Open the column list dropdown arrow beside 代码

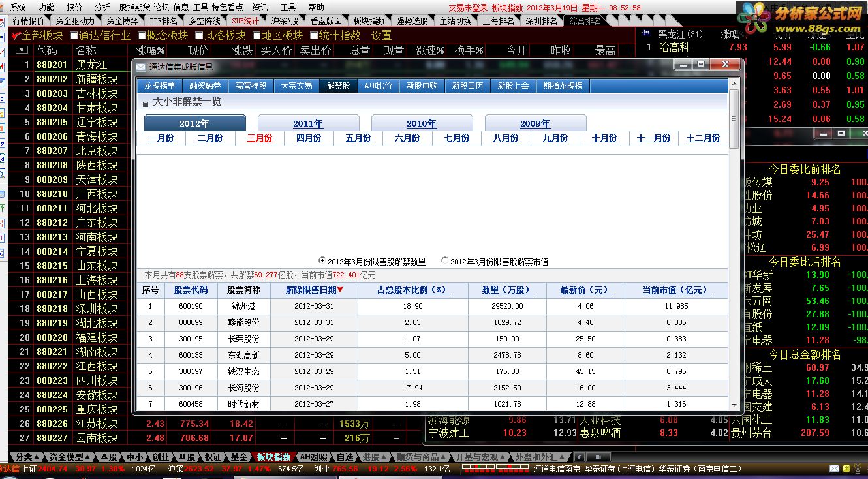(x=22, y=50)
